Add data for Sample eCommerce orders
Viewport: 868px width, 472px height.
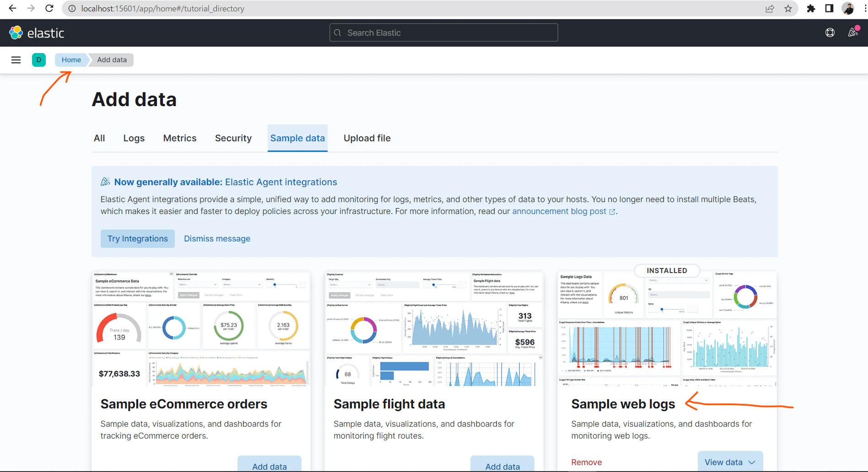point(270,464)
